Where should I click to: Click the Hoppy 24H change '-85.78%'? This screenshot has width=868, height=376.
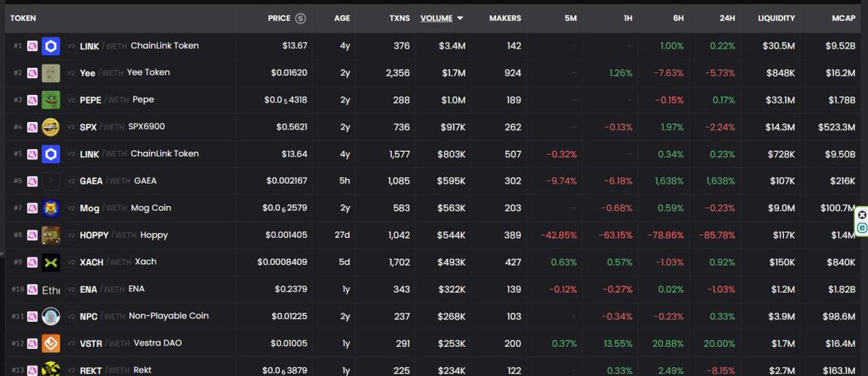pyautogui.click(x=717, y=235)
